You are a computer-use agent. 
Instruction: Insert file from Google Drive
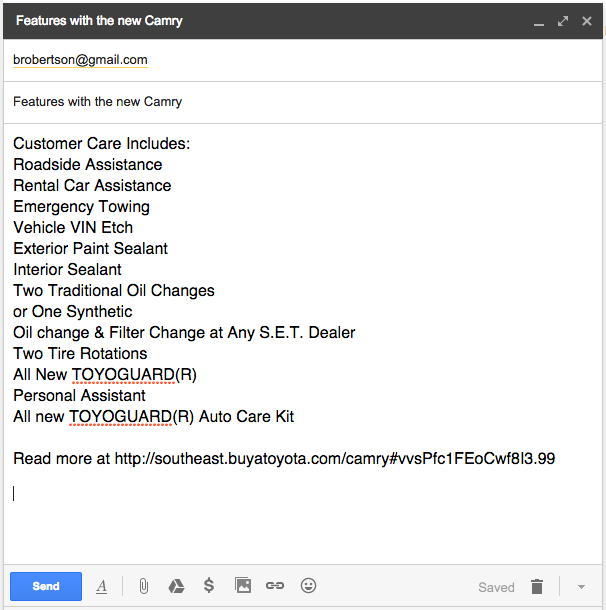click(x=176, y=586)
